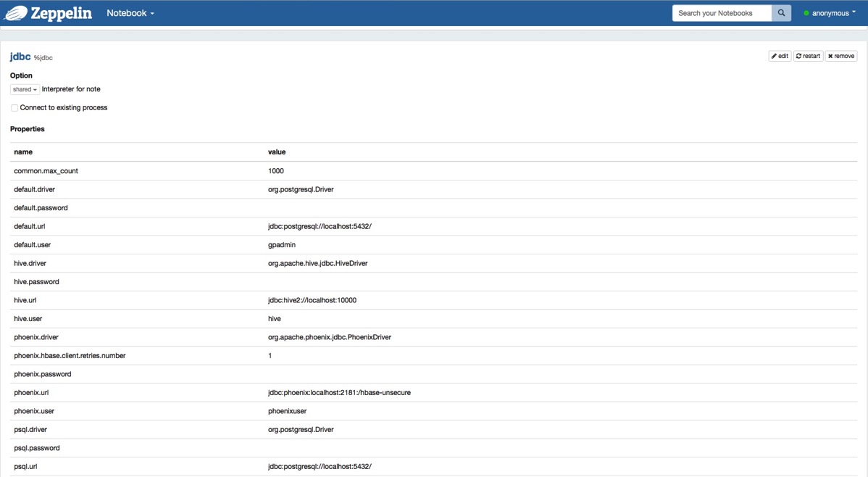Focus the Search your Notebooks field

722,13
